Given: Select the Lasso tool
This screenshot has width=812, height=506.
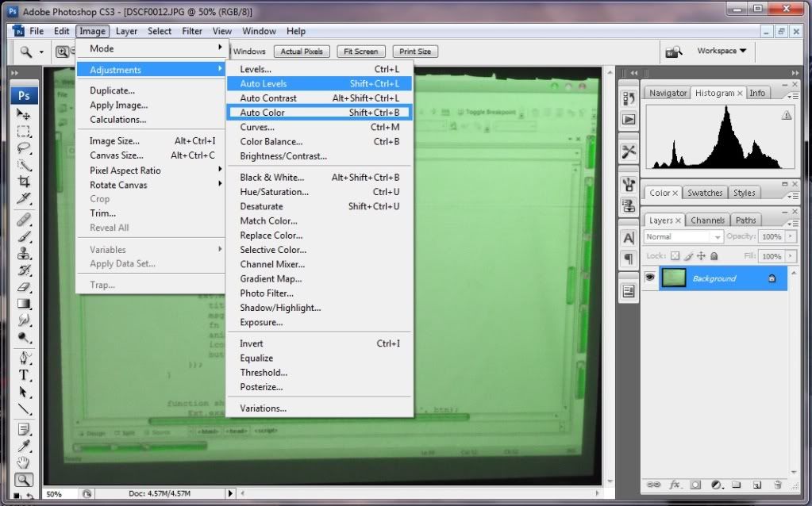Looking at the screenshot, I should (24, 148).
